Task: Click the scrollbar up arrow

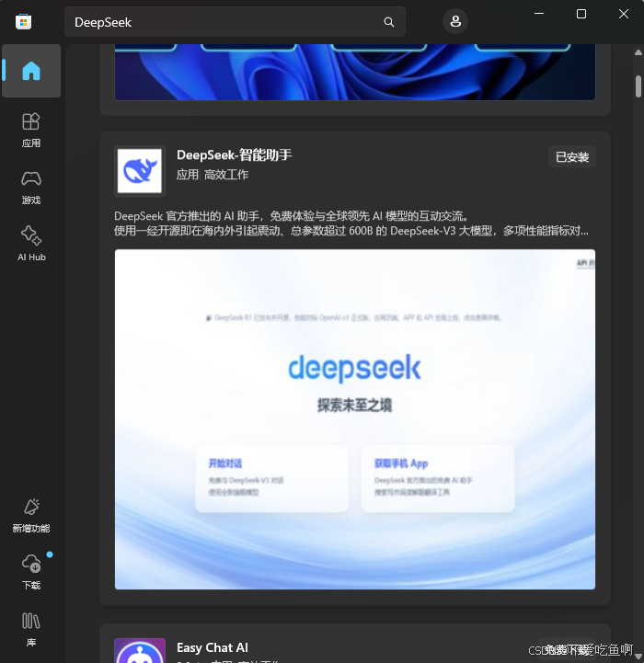Action: click(638, 52)
